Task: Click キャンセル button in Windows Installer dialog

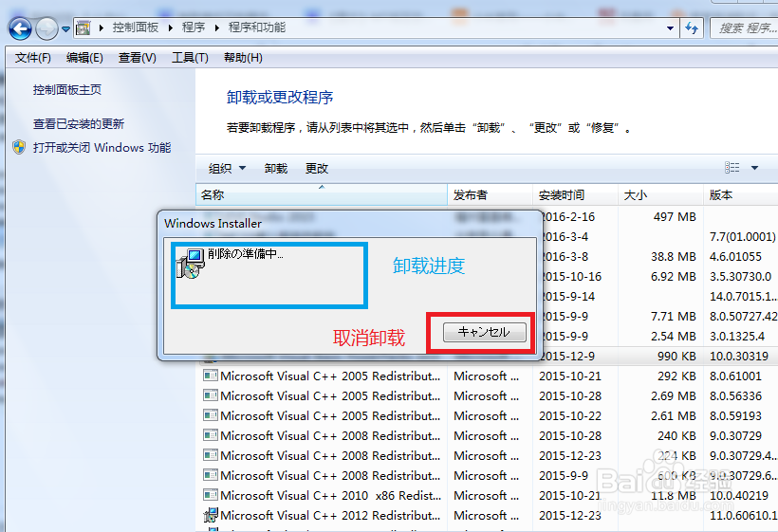Action: [x=484, y=332]
